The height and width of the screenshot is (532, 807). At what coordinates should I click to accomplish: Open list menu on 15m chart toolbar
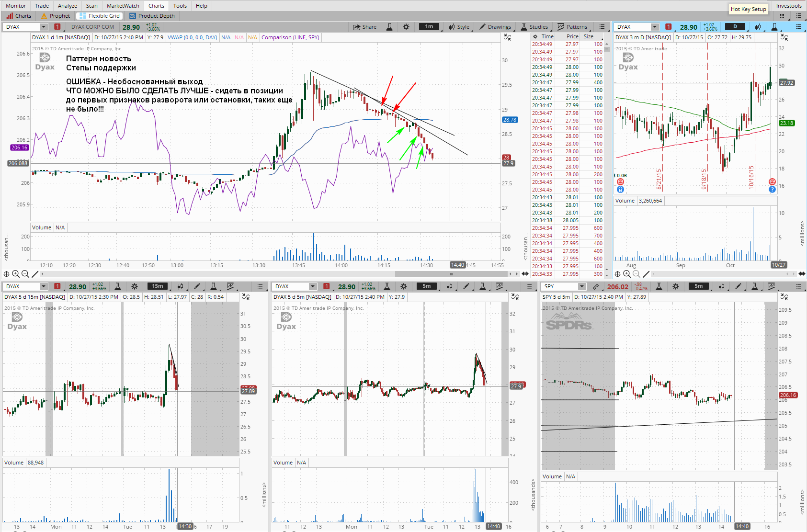(x=260, y=286)
